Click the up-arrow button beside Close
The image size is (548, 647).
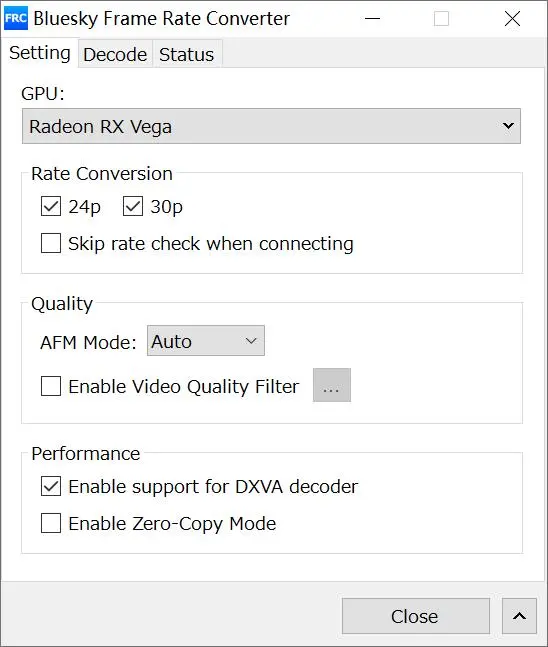pyautogui.click(x=519, y=616)
